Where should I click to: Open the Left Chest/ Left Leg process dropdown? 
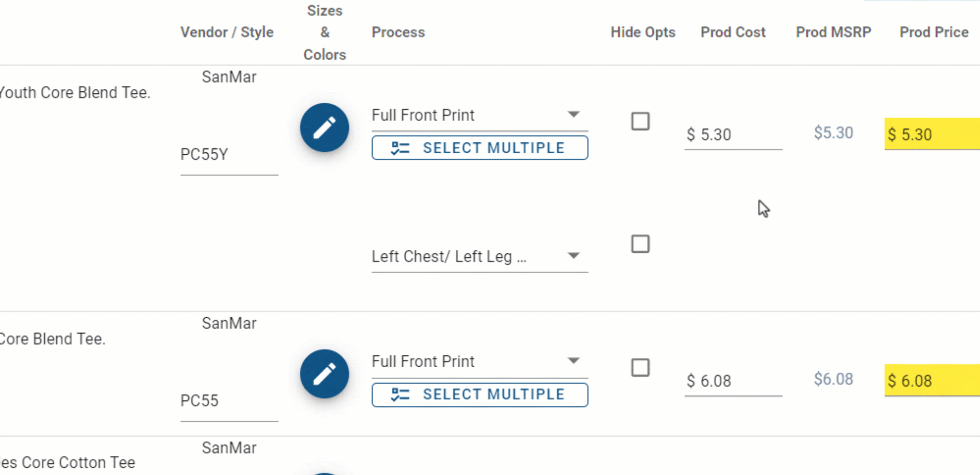pyautogui.click(x=480, y=256)
